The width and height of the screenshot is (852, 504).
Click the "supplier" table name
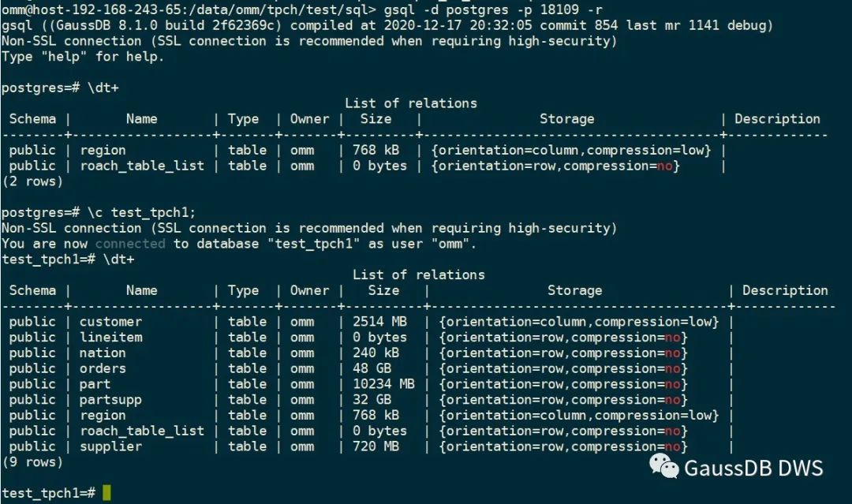[110, 446]
